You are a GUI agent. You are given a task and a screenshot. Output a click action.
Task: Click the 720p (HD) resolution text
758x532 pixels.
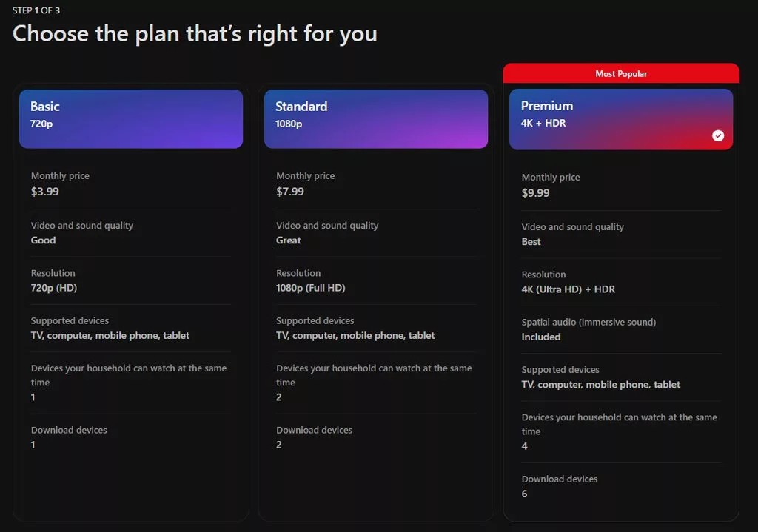point(53,288)
